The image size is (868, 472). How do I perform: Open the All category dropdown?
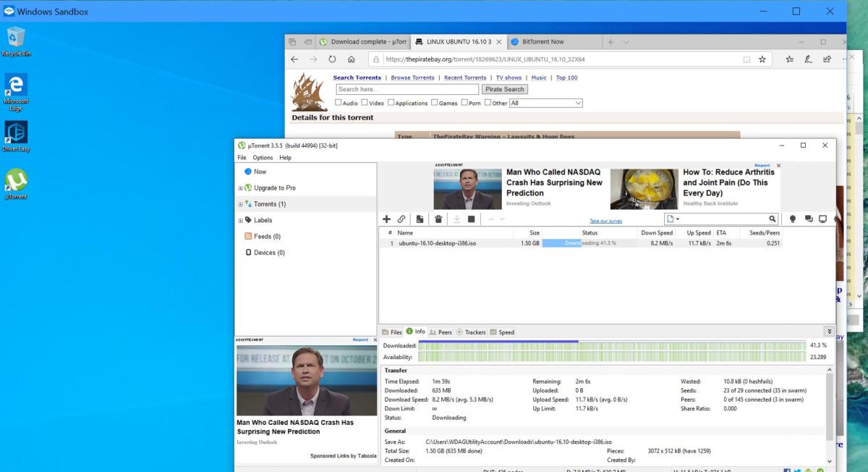point(545,103)
